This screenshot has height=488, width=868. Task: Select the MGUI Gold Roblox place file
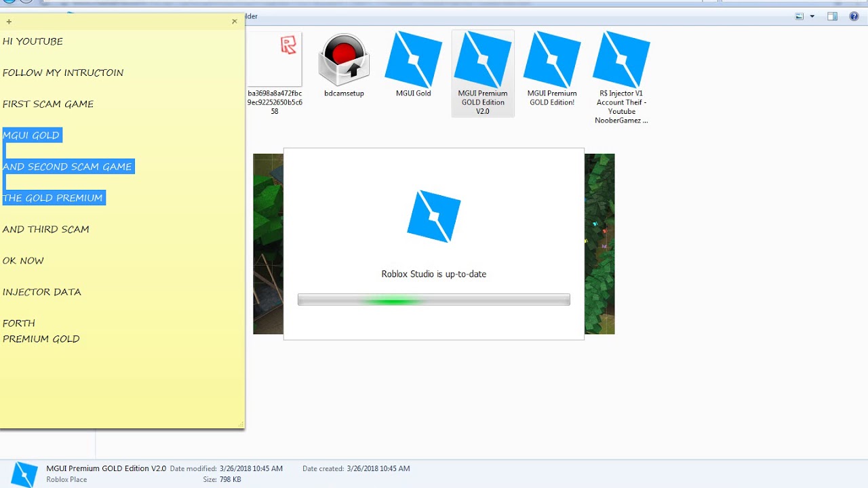point(414,66)
